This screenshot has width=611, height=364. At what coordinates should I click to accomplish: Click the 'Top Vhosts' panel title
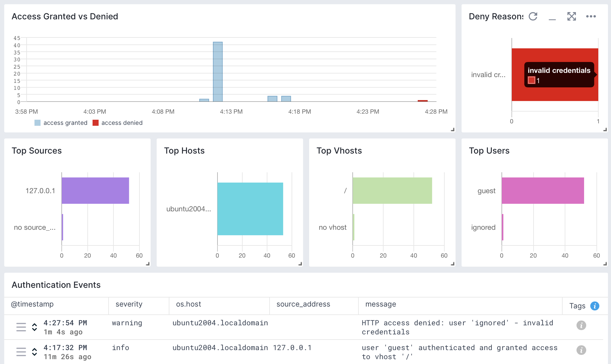click(x=339, y=151)
